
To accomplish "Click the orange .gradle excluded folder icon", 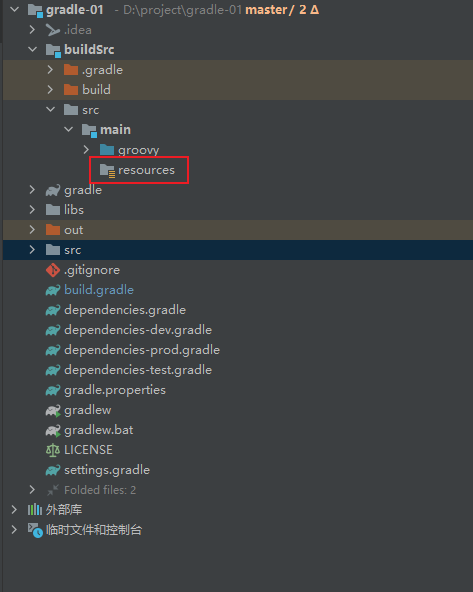I will click(71, 69).
